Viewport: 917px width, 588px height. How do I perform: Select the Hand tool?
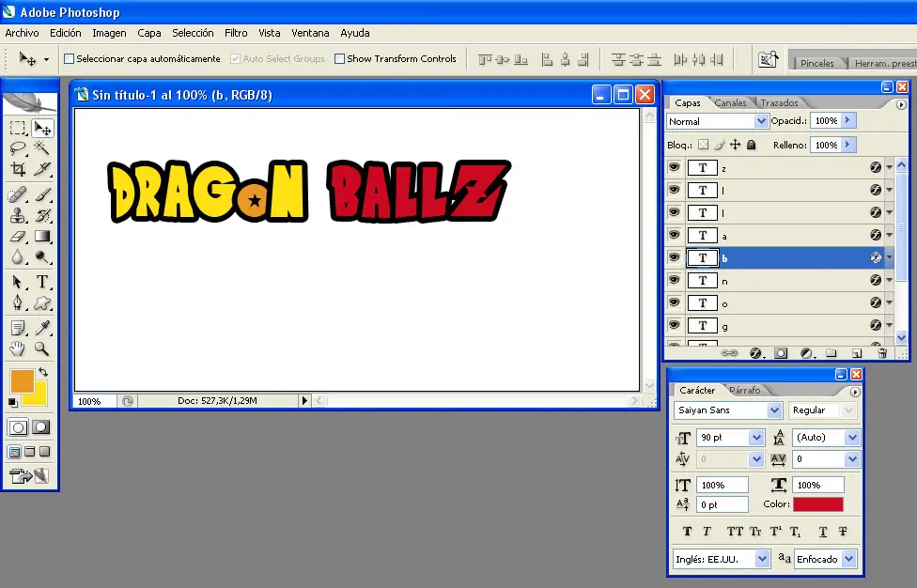click(18, 348)
